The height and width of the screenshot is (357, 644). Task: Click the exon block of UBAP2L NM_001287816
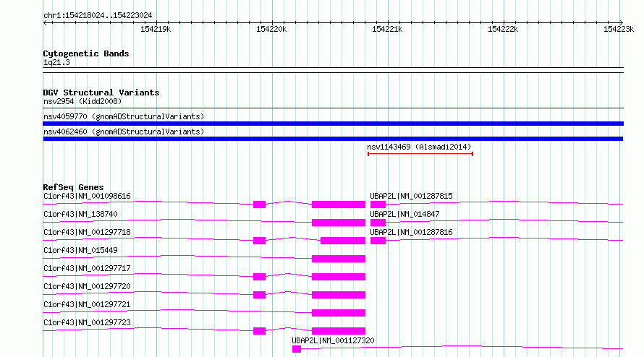click(x=378, y=241)
